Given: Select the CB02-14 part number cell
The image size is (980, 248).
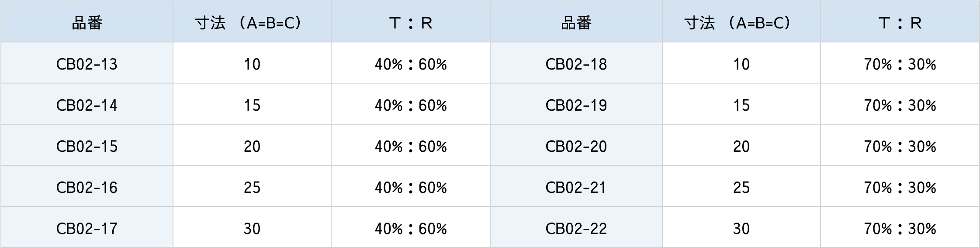Looking at the screenshot, I should 87,105.
